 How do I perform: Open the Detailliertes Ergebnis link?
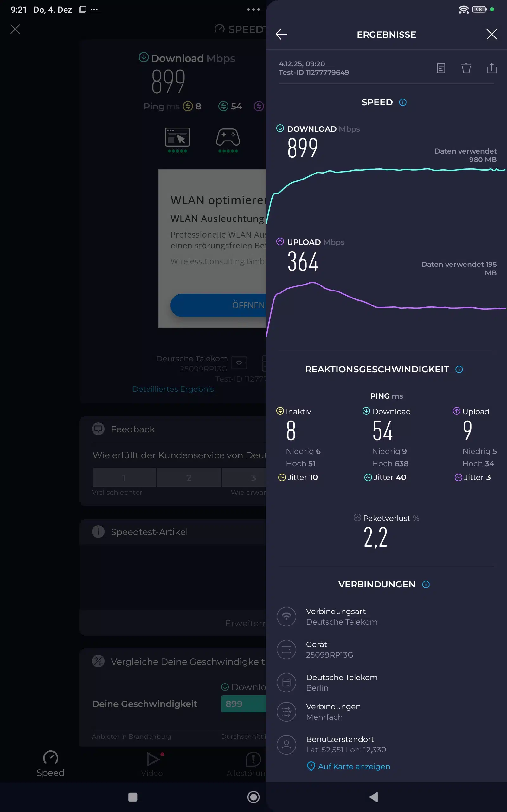pyautogui.click(x=173, y=389)
